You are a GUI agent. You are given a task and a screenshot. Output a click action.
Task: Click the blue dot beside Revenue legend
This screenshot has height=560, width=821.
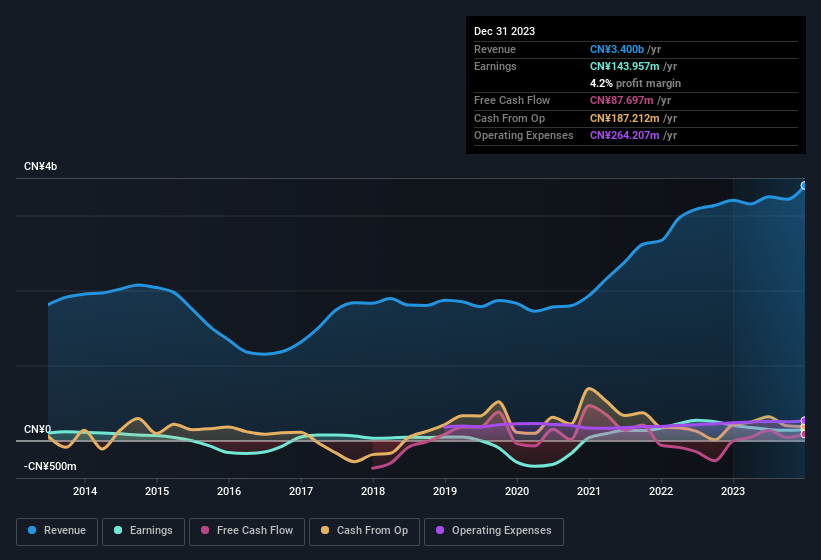pyautogui.click(x=33, y=531)
